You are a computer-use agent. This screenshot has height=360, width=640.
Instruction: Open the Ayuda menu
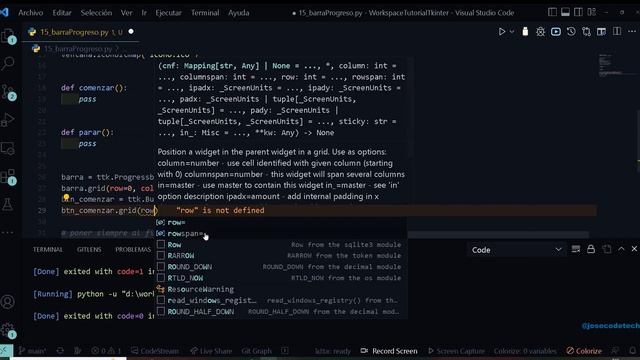coord(239,13)
